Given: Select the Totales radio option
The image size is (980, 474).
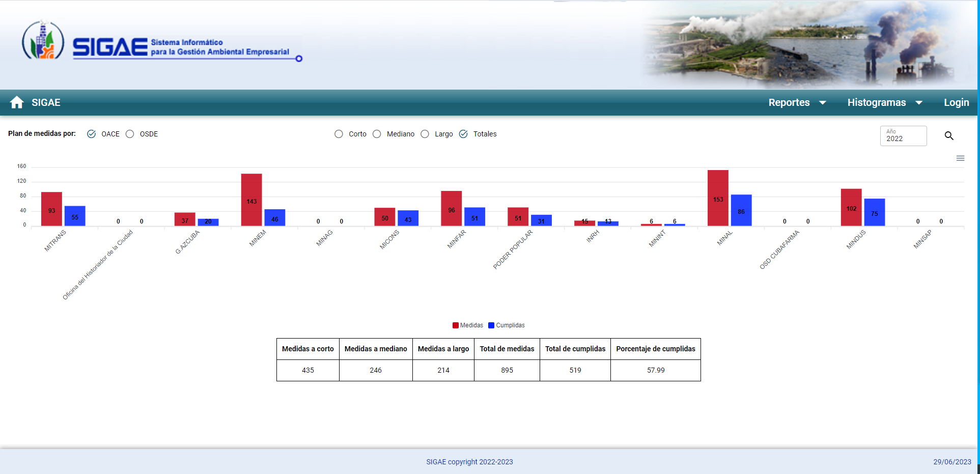Looking at the screenshot, I should tap(463, 134).
